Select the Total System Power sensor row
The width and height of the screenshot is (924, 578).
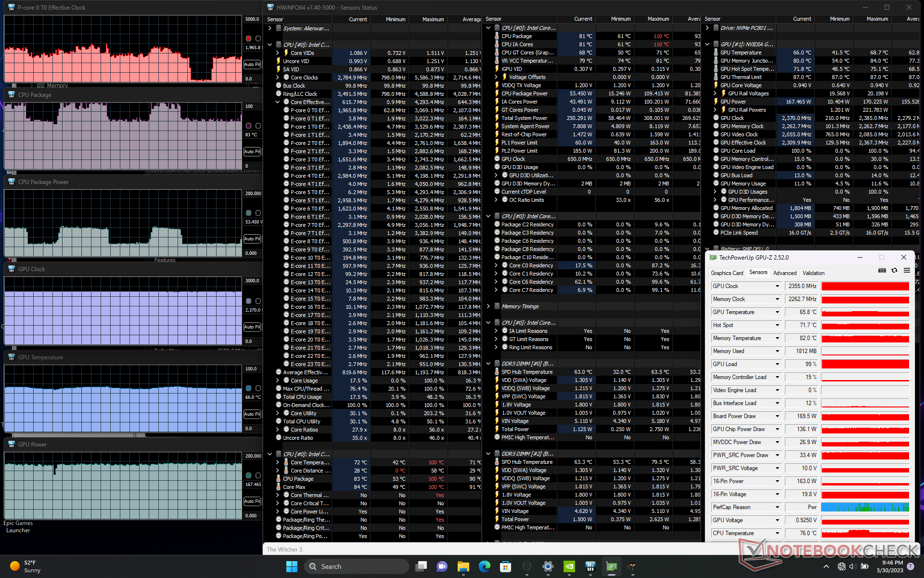[590, 118]
